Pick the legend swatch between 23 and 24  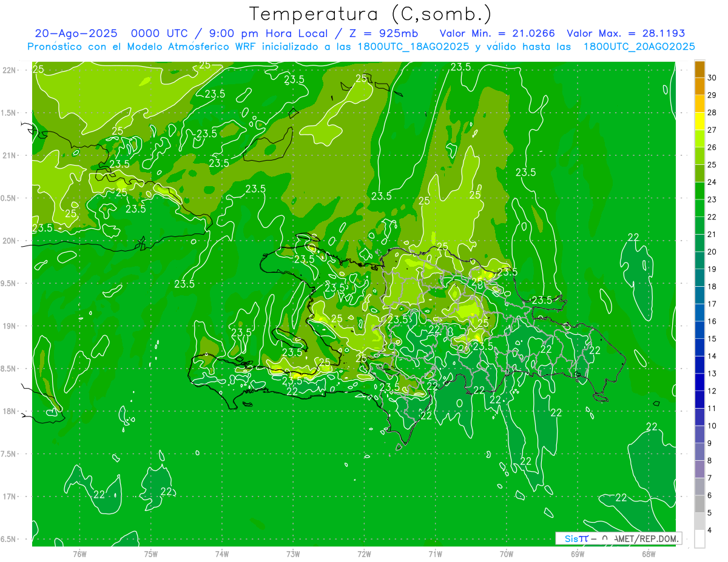[699, 191]
